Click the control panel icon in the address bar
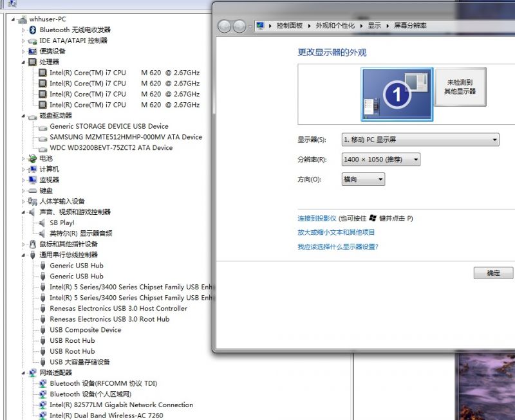 [x=260, y=26]
